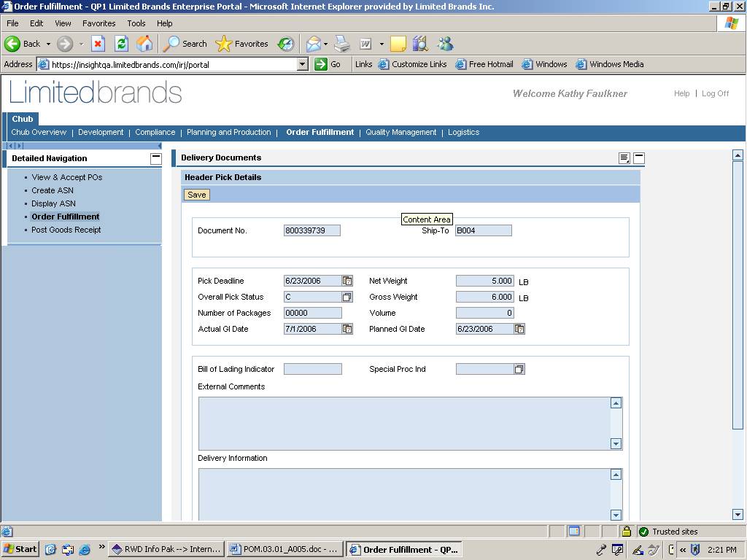This screenshot has width=747, height=560.
Task: Open the Tools menu
Action: click(x=136, y=23)
